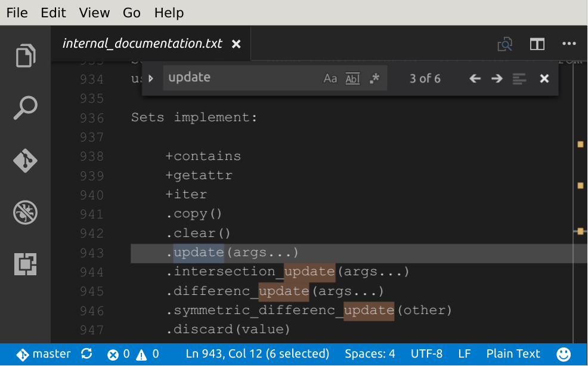Open the Explorer view in activity bar
This screenshot has width=588, height=366.
[x=26, y=56]
